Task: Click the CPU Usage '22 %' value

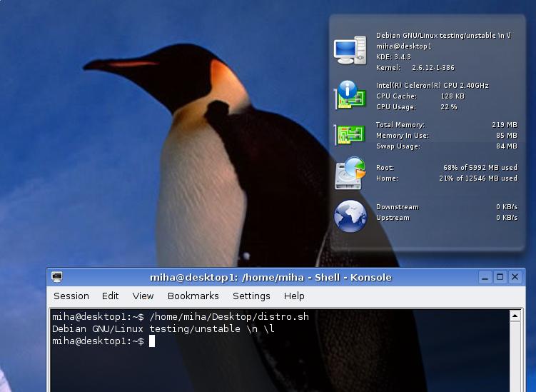Action: click(x=449, y=107)
